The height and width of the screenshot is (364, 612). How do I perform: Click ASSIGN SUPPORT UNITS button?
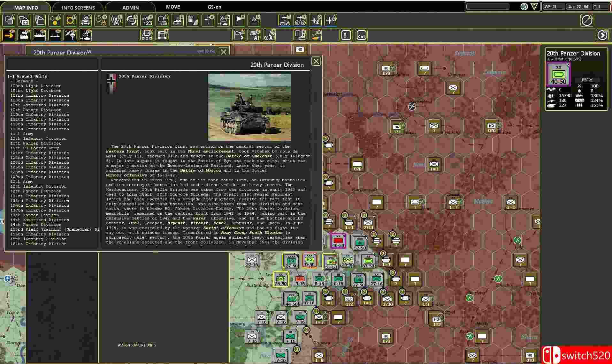(x=137, y=345)
